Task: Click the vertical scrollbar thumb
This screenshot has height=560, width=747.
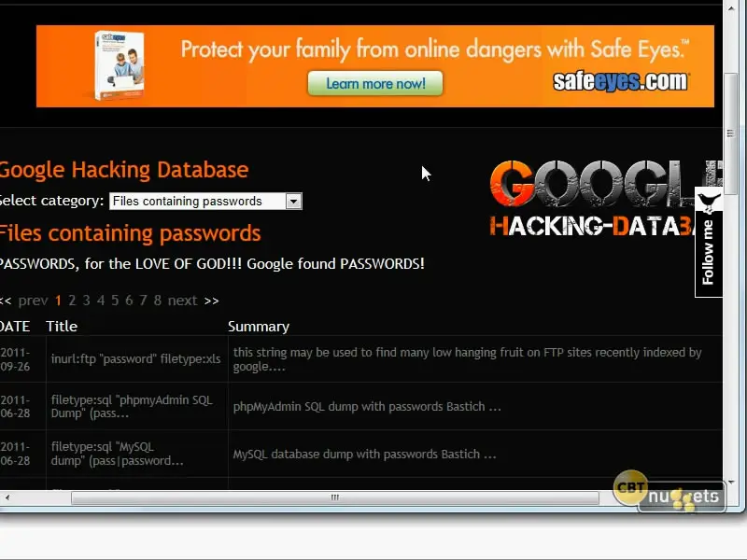Action: coord(730,133)
